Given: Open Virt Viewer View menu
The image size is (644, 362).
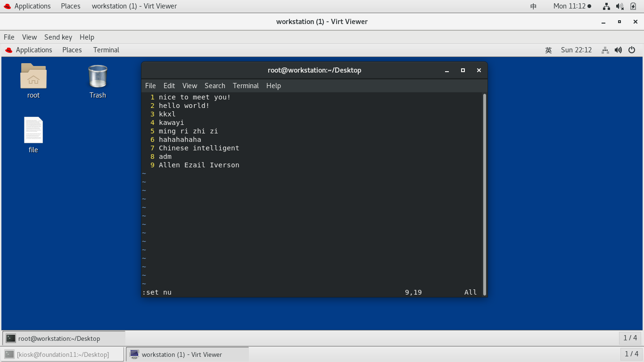Looking at the screenshot, I should point(29,37).
